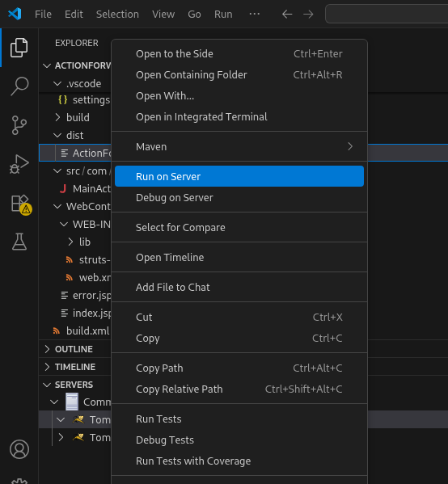Click the command center search box
The width and height of the screenshot is (448, 484).
[387, 14]
